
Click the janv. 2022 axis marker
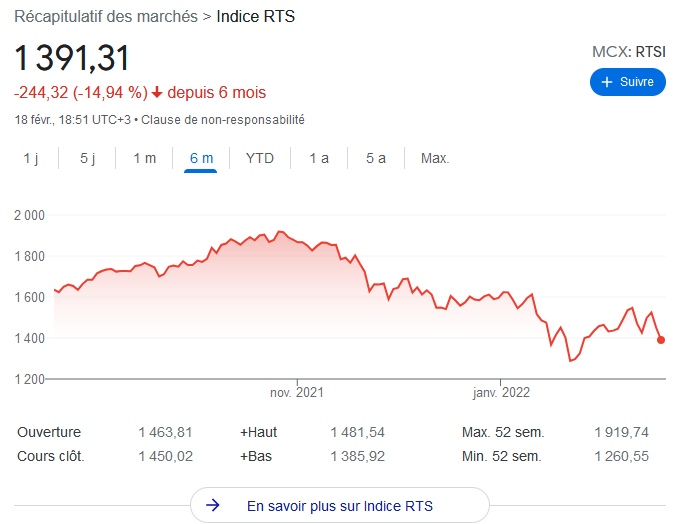501,392
